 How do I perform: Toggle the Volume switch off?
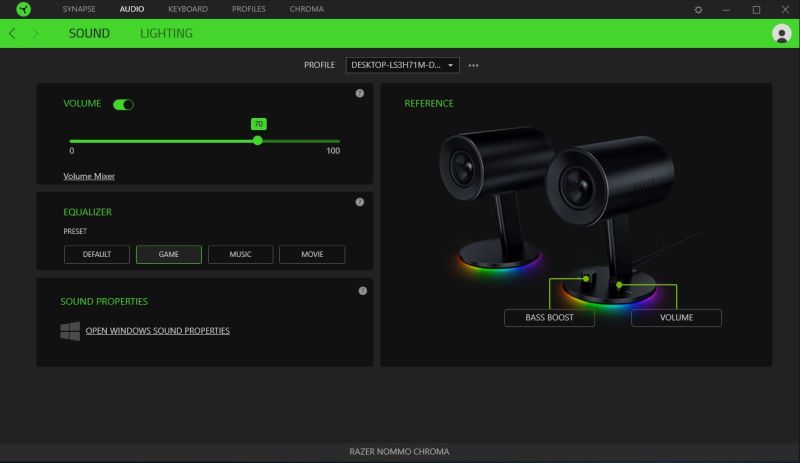click(x=123, y=105)
